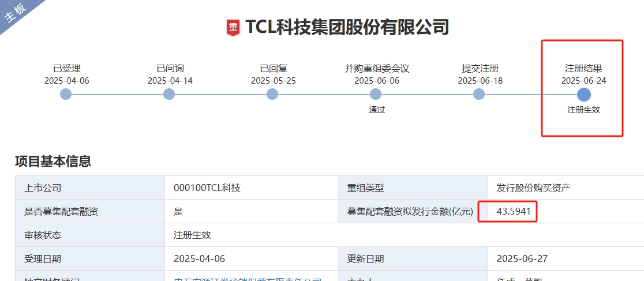Click the red 重 badge icon beside company title
This screenshot has height=281, width=644.
(233, 28)
